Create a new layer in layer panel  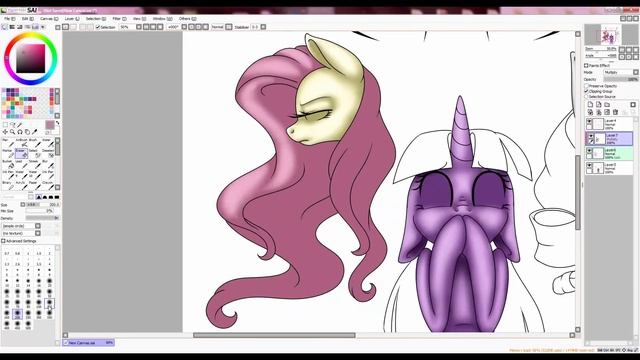click(590, 105)
